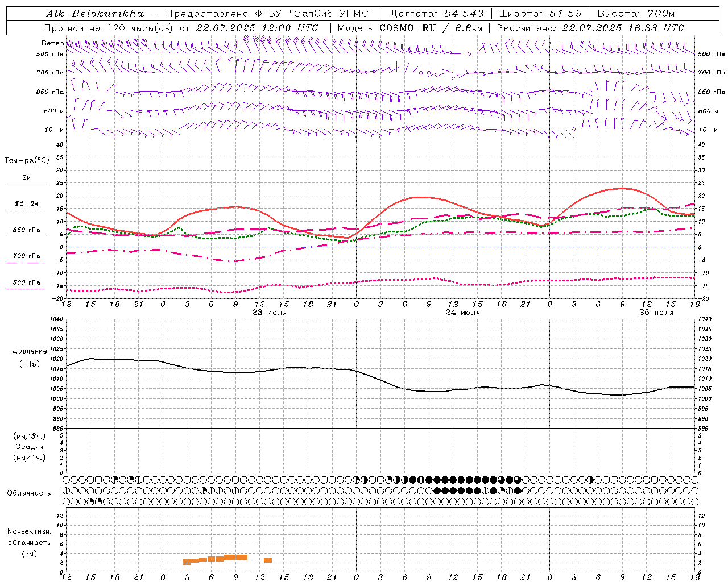728x582 pixels.
Task: Click the 'Ветер' wind panel label
Action: 52,43
